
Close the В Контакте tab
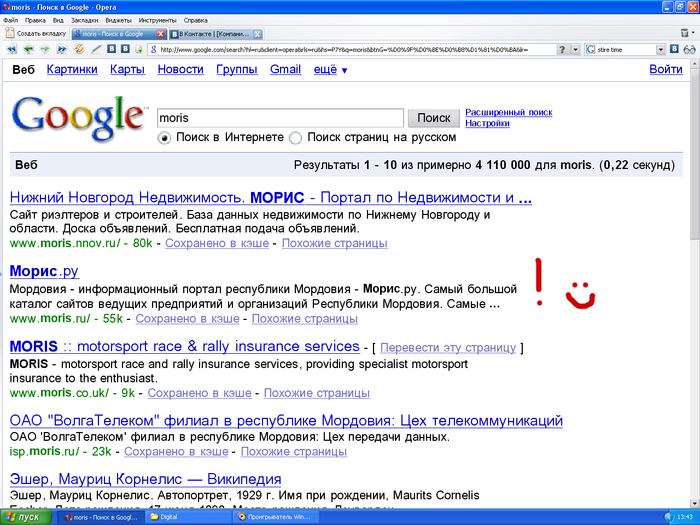[x=257, y=34]
